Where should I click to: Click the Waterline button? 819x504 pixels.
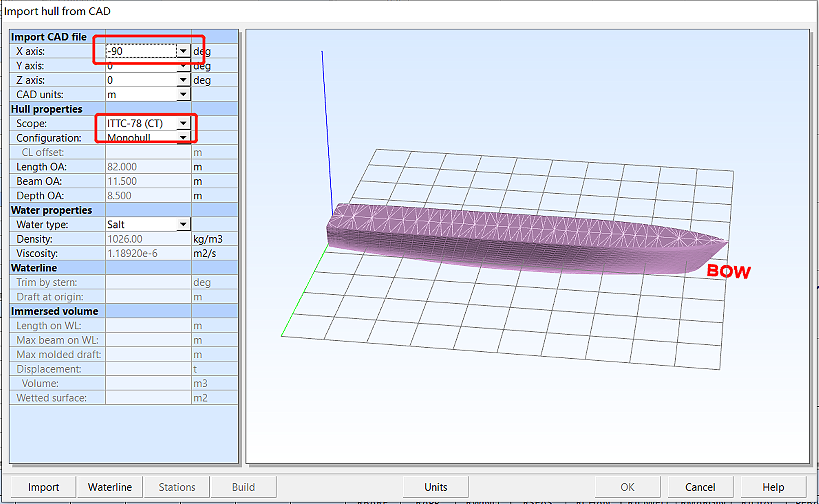pos(110,487)
